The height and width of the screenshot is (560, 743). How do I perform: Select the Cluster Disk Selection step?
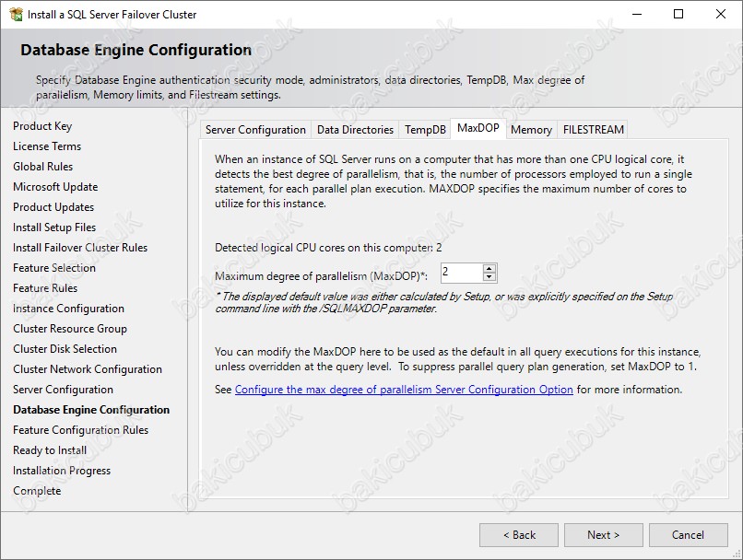(65, 349)
